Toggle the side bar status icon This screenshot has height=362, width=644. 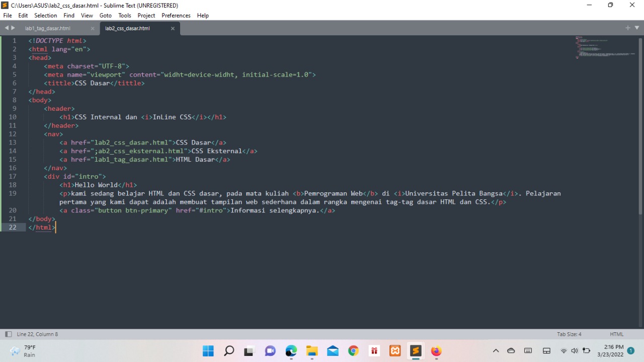click(8, 334)
